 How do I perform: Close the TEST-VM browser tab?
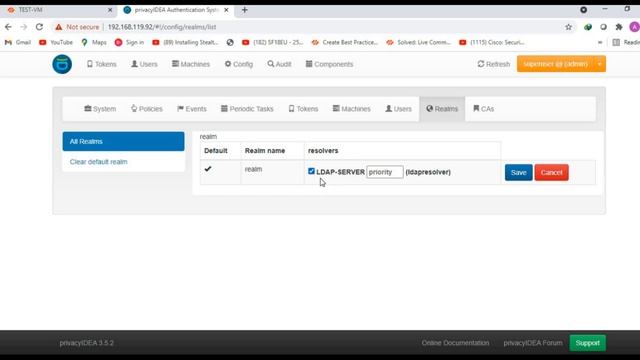pos(110,10)
